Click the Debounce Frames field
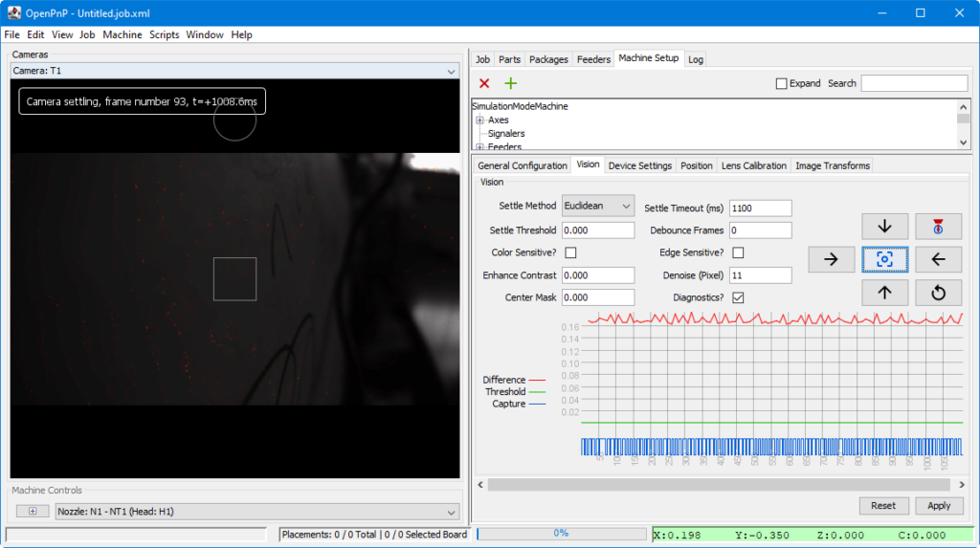Image resolution: width=980 pixels, height=548 pixels. pos(760,230)
